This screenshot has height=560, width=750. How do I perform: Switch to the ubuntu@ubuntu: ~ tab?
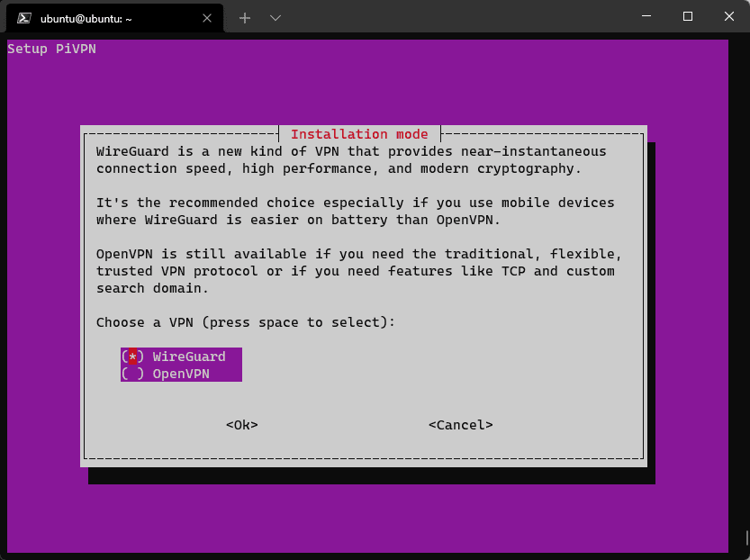pos(114,18)
